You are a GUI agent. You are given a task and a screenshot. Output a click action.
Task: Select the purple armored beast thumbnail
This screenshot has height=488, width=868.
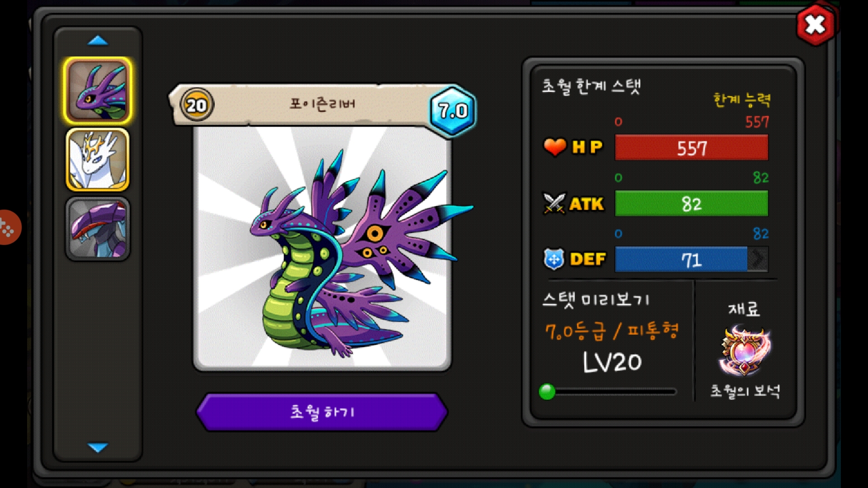pyautogui.click(x=98, y=229)
